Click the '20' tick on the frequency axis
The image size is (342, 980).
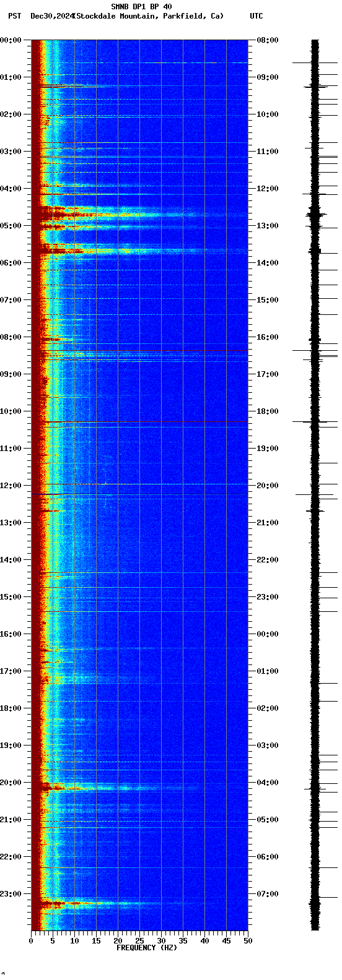coord(118,941)
